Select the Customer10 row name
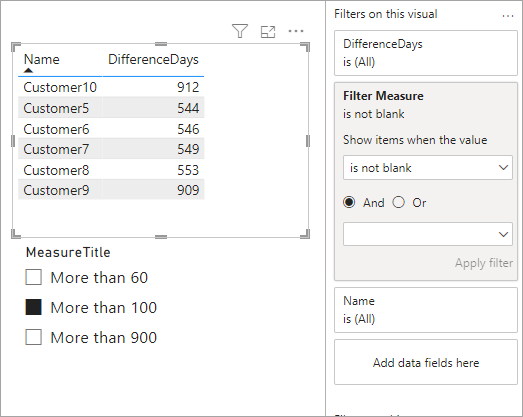Viewport: 523px width, 417px height. 60,87
